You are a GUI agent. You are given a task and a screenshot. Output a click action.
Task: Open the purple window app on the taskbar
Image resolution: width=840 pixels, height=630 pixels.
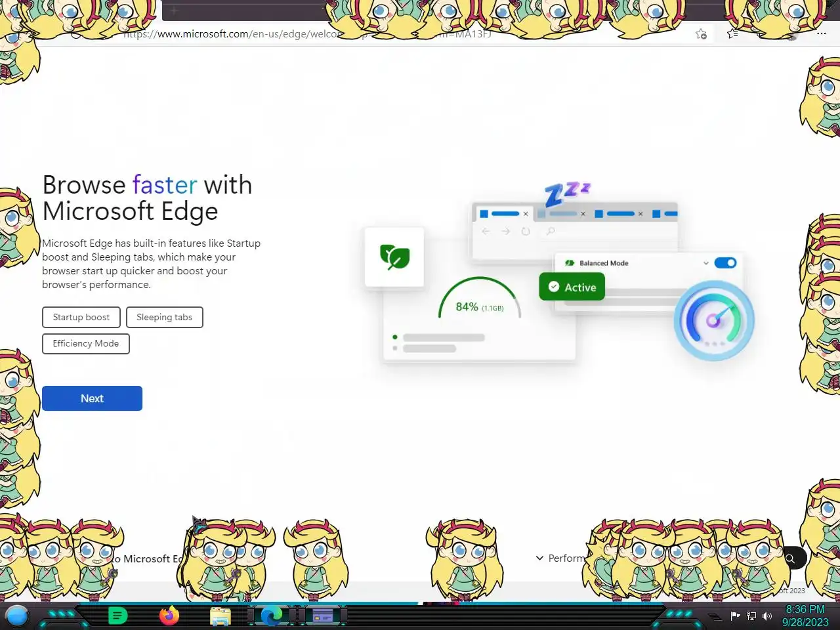(323, 616)
